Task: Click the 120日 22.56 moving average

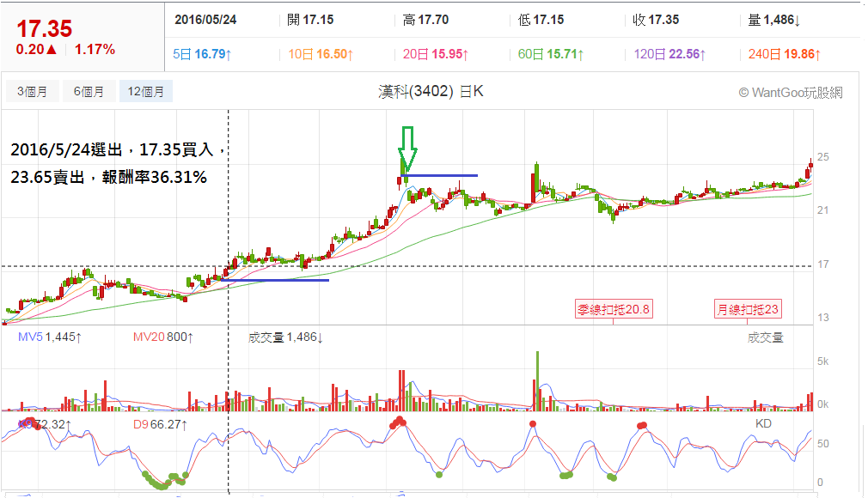Action: (x=669, y=54)
